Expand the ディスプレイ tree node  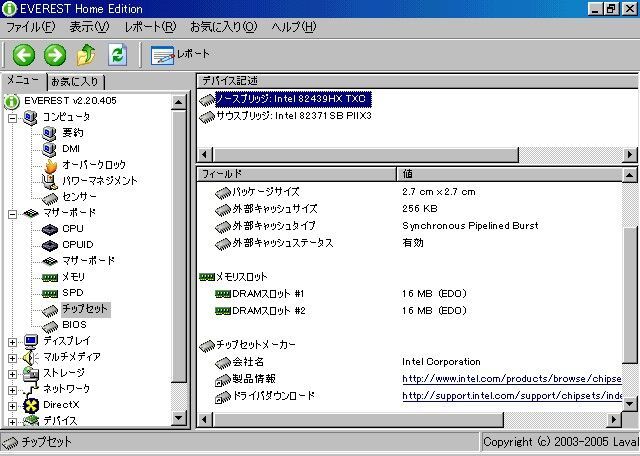coord(12,341)
